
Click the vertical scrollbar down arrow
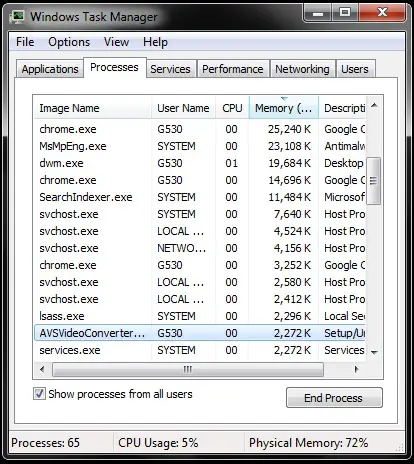pyautogui.click(x=374, y=352)
